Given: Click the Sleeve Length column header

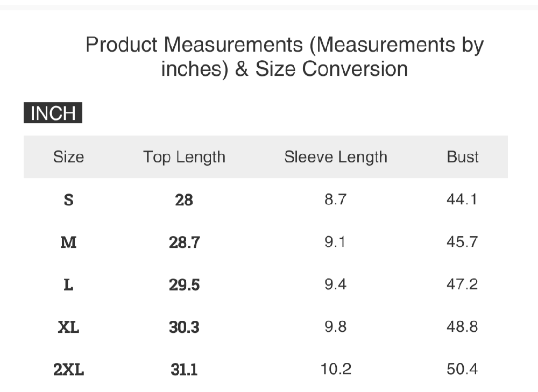Looking at the screenshot, I should pyautogui.click(x=336, y=157).
